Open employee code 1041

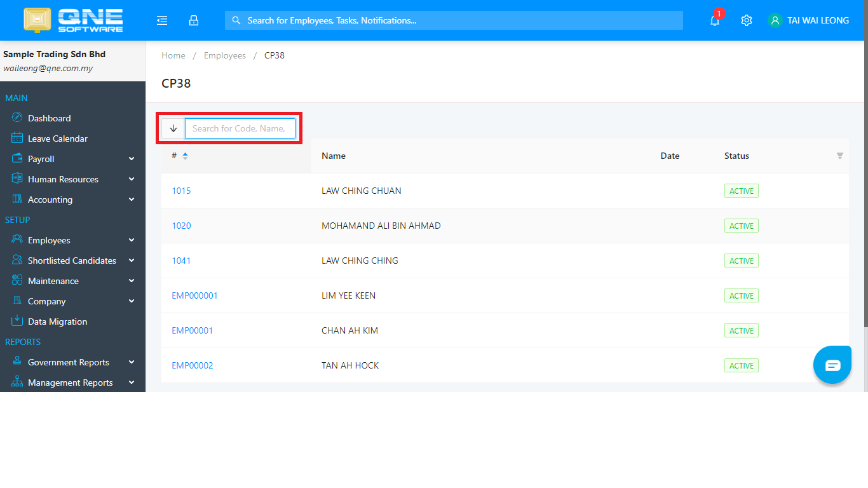pyautogui.click(x=181, y=261)
